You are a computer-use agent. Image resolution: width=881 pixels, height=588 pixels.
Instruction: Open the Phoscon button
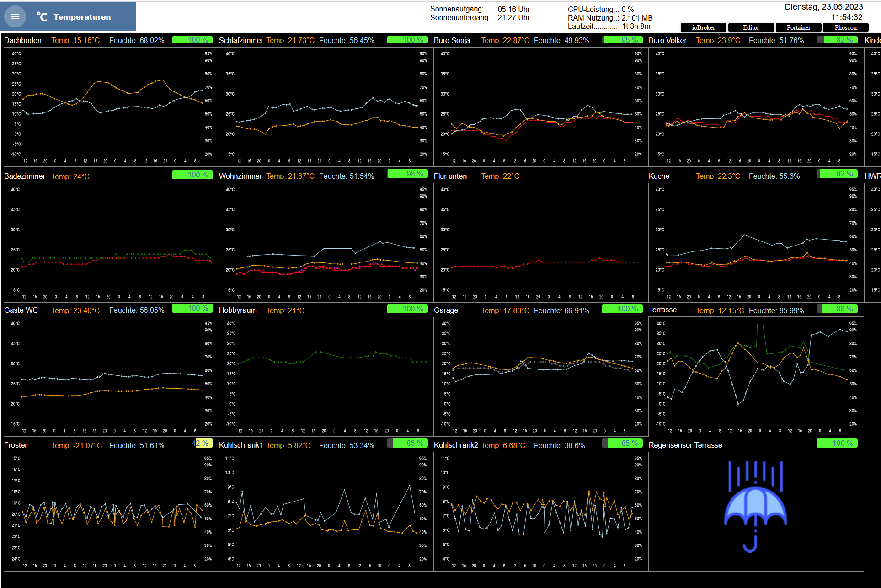845,27
